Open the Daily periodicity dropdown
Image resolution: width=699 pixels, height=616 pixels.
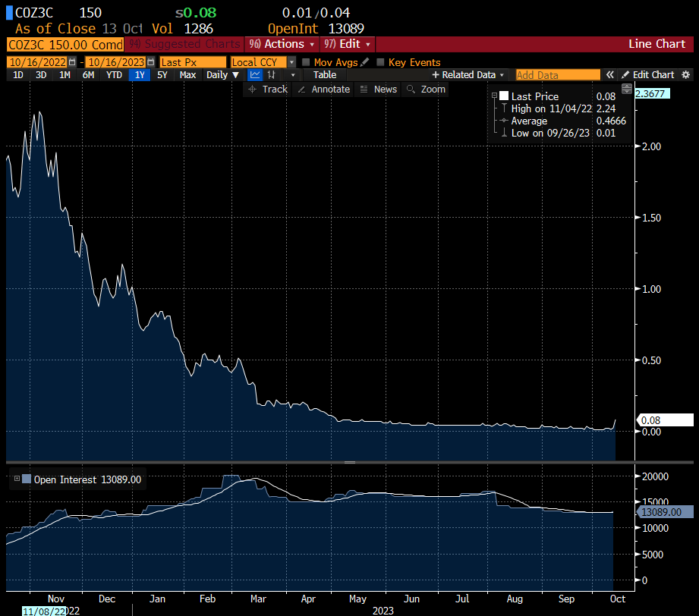point(222,75)
